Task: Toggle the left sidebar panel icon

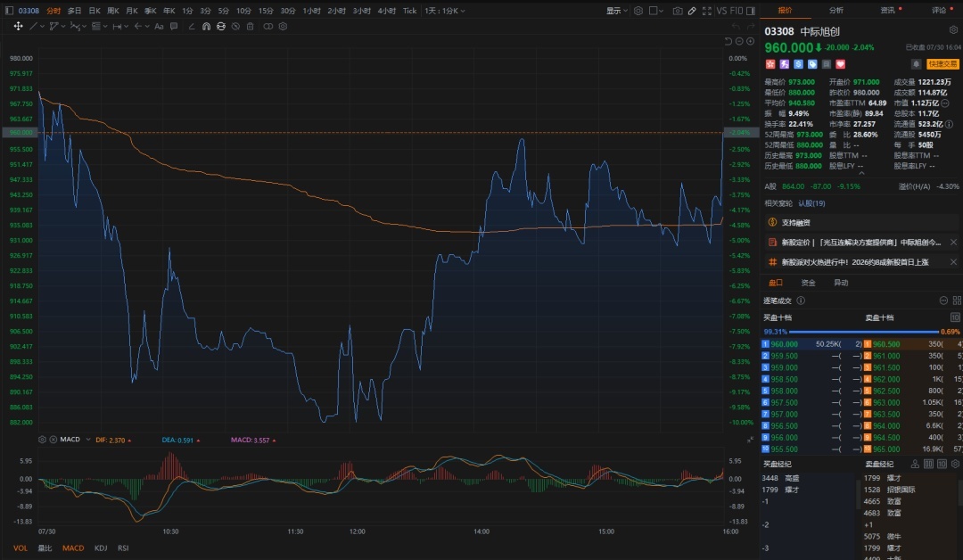Action: tap(9, 11)
